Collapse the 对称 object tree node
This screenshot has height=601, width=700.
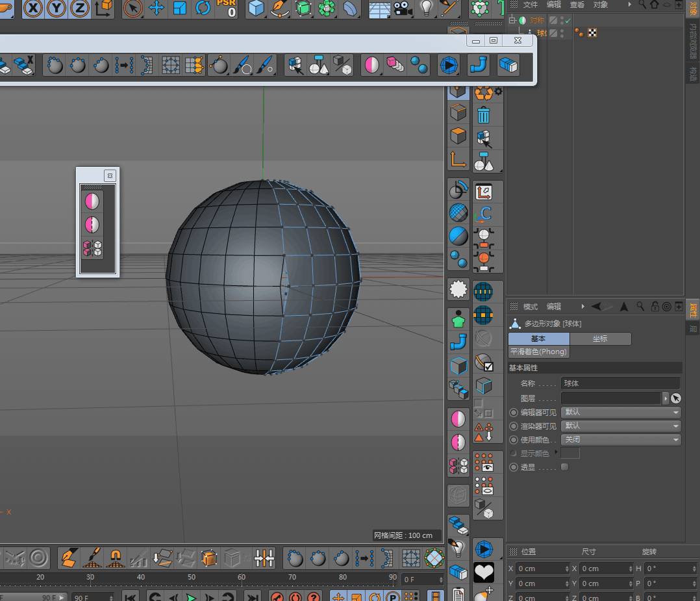(512, 20)
